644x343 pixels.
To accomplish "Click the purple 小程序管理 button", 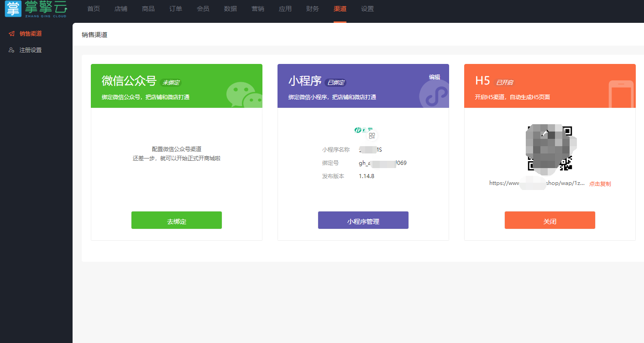I will coord(363,220).
